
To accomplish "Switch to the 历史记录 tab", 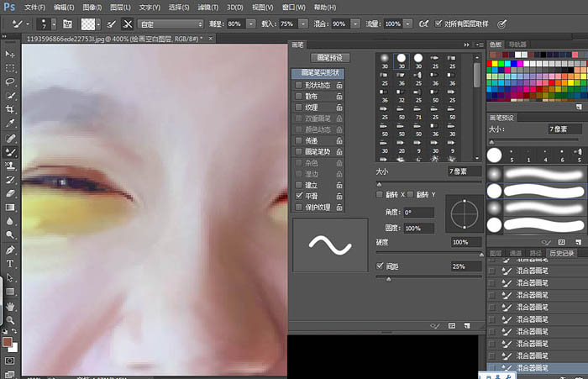I will pos(561,253).
